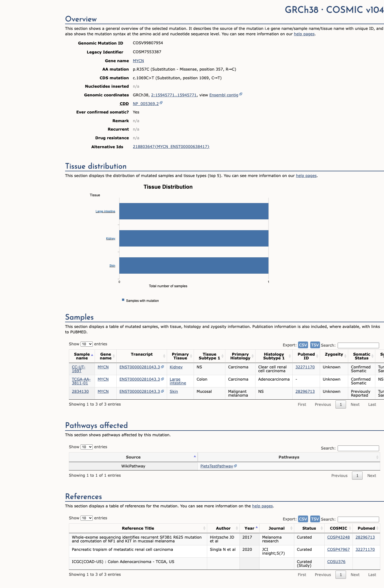Click the Kidney bar in chart

[x=194, y=238]
